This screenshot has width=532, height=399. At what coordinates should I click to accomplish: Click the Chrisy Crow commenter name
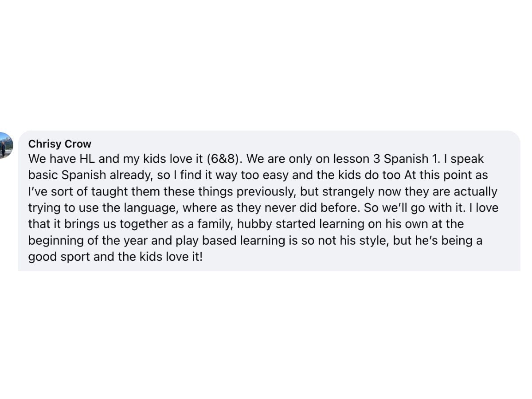pyautogui.click(x=59, y=144)
